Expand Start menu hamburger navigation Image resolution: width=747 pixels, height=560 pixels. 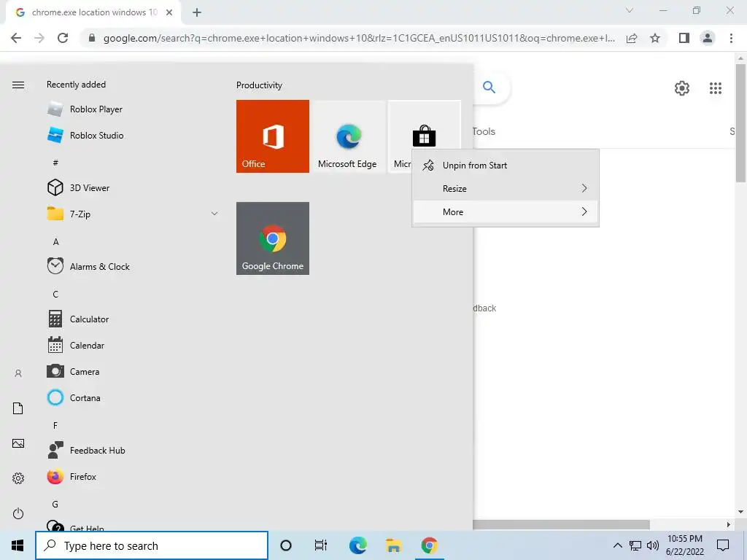pos(18,85)
